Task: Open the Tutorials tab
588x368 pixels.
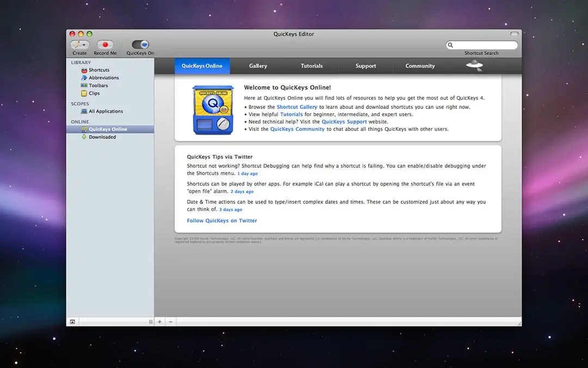Action: pos(311,66)
